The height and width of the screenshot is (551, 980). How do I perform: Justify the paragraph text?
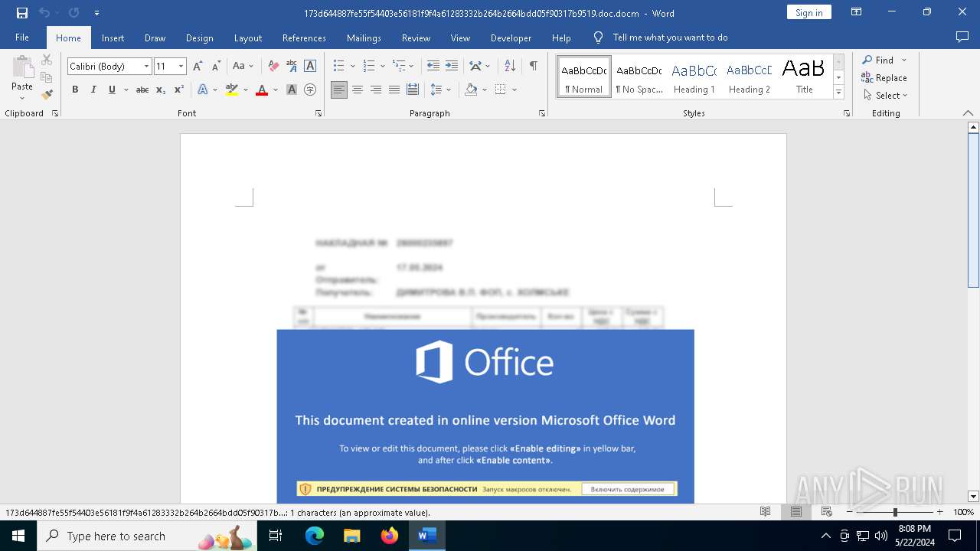(394, 90)
